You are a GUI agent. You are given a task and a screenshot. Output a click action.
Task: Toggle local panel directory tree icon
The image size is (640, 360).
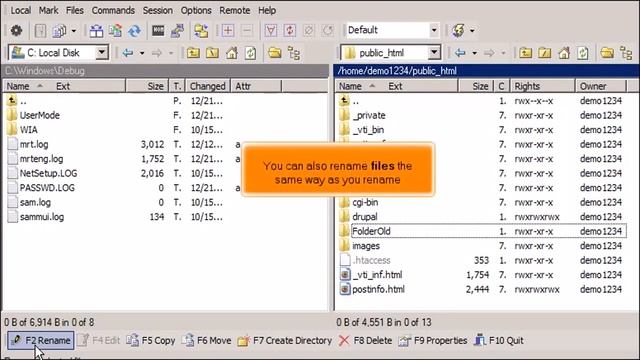294,53
